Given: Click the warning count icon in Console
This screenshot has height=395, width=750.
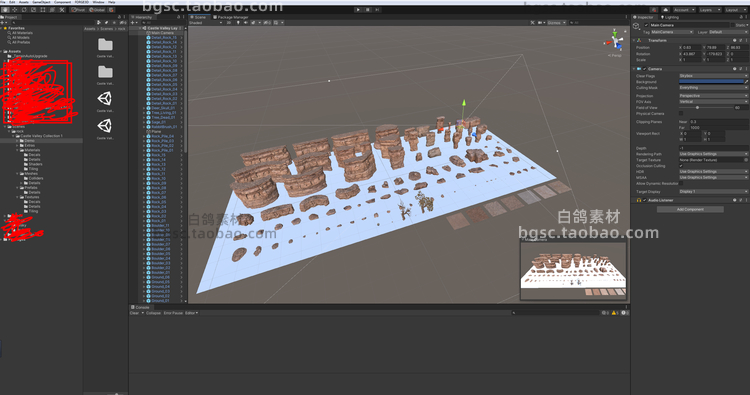Looking at the screenshot, I should pos(614,313).
